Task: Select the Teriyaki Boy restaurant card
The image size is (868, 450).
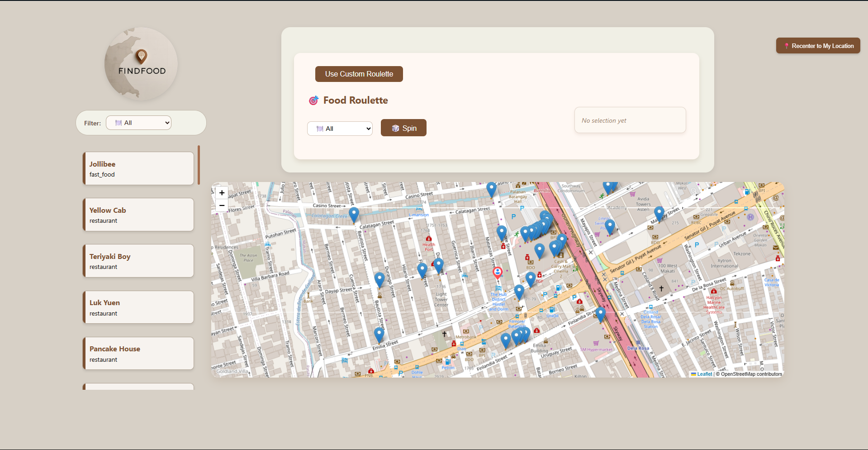Action: click(x=138, y=261)
